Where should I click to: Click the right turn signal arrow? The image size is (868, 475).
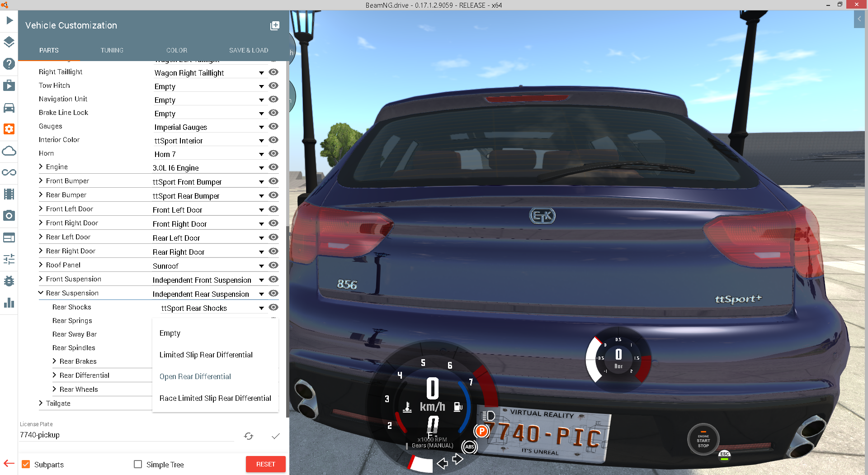pos(458,459)
